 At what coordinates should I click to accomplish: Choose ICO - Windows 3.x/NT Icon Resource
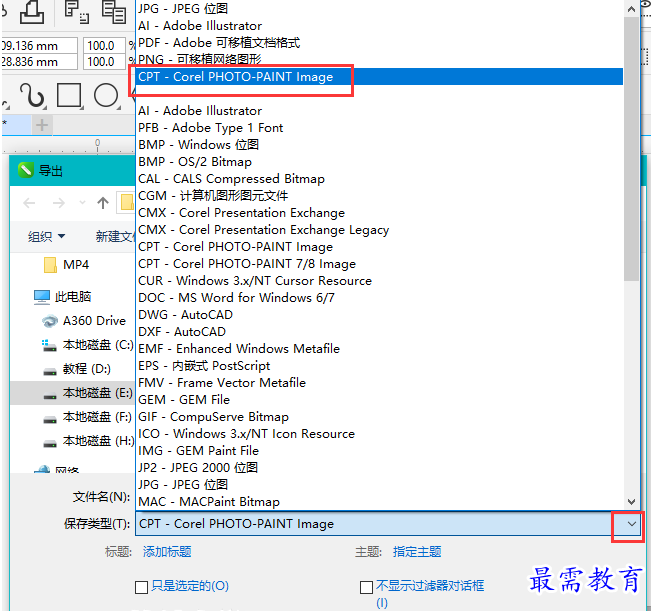[x=379, y=434]
